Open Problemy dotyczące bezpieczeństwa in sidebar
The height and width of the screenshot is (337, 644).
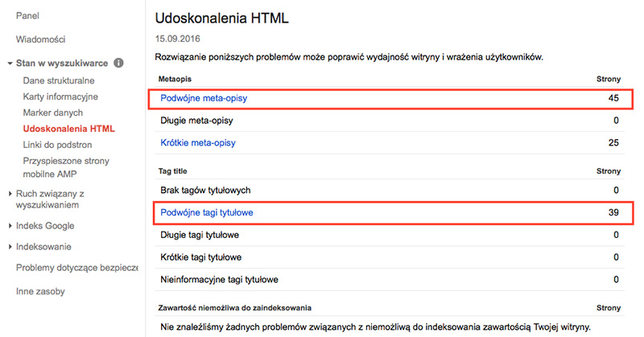[x=76, y=267]
